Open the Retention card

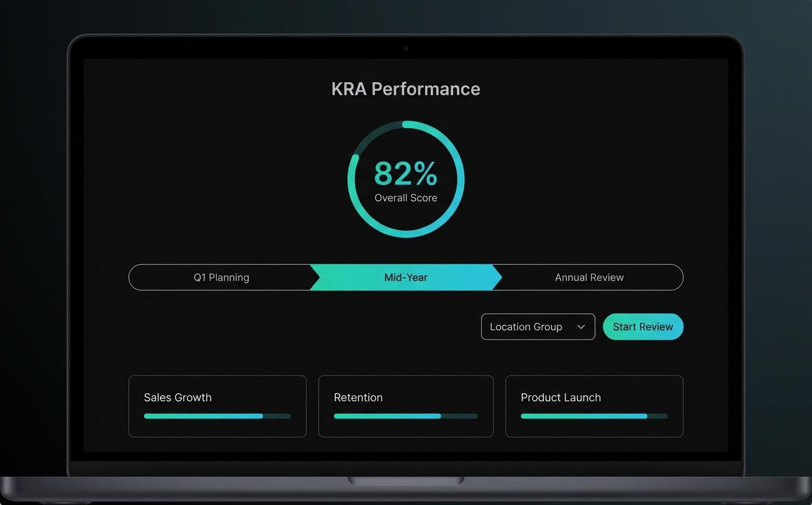tap(406, 406)
